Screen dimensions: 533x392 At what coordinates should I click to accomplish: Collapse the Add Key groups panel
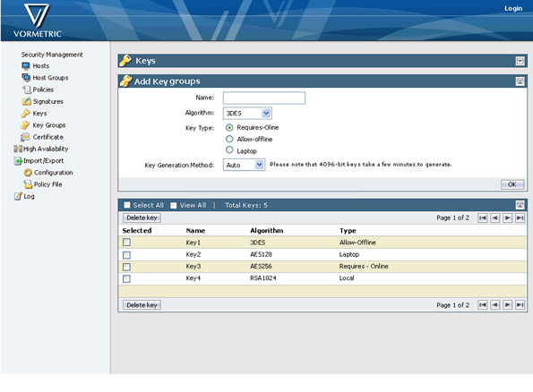520,81
